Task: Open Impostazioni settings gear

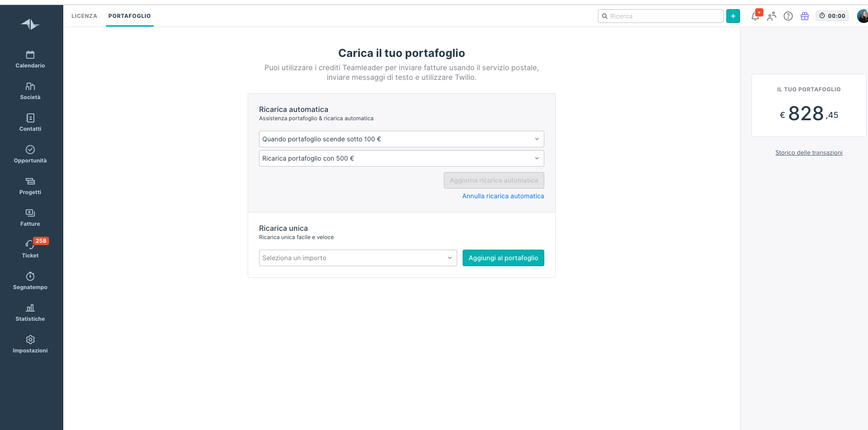Action: [x=30, y=345]
